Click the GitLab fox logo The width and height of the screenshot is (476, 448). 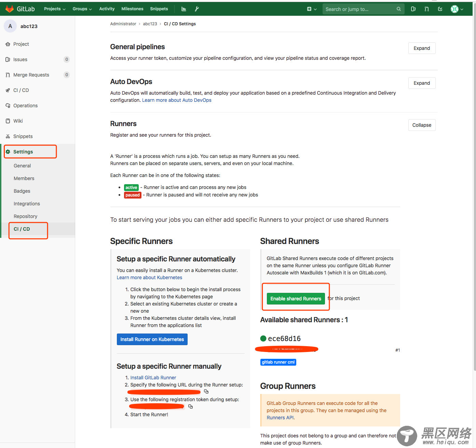click(10, 9)
